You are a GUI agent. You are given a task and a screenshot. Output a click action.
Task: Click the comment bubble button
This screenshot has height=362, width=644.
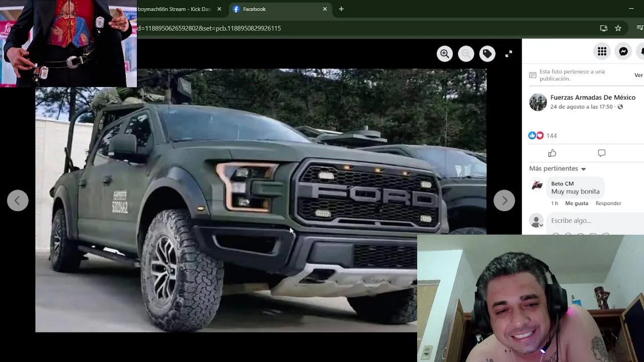(602, 153)
